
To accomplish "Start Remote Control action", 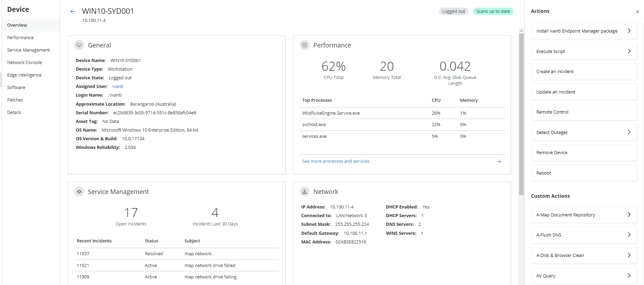I will click(x=584, y=112).
